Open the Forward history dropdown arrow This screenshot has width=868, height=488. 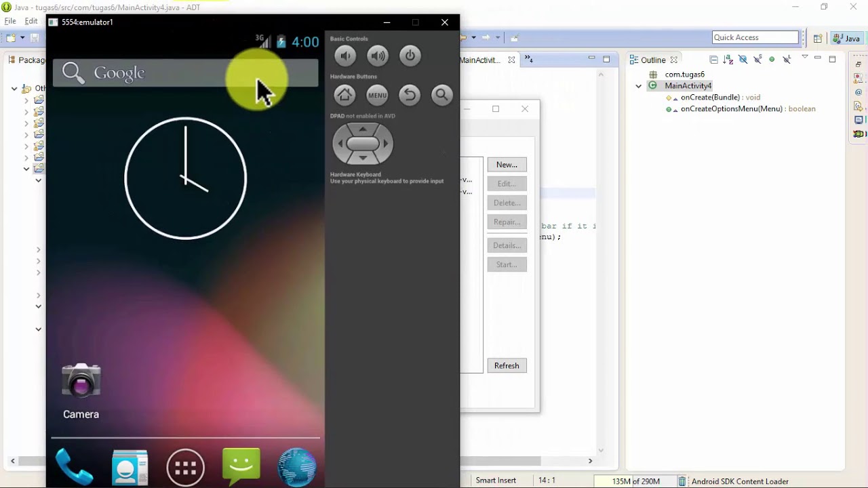point(498,38)
